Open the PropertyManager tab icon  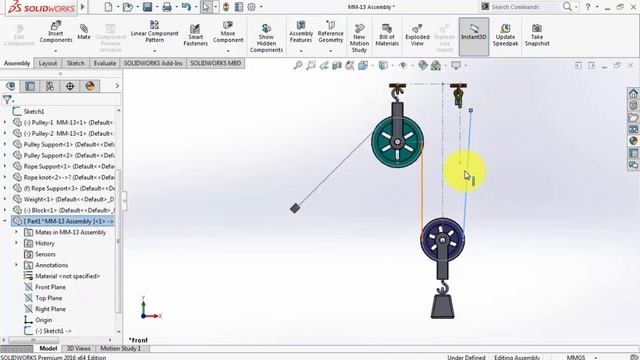[x=30, y=86]
